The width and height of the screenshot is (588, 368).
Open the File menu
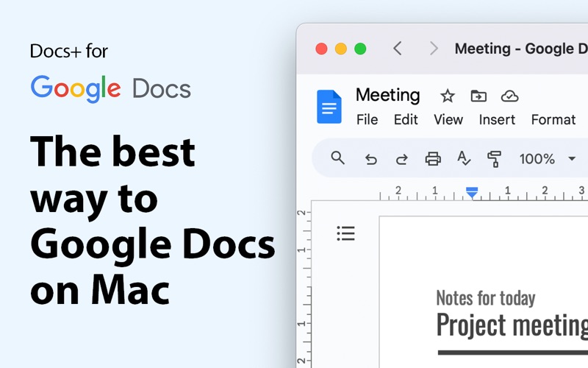(367, 120)
